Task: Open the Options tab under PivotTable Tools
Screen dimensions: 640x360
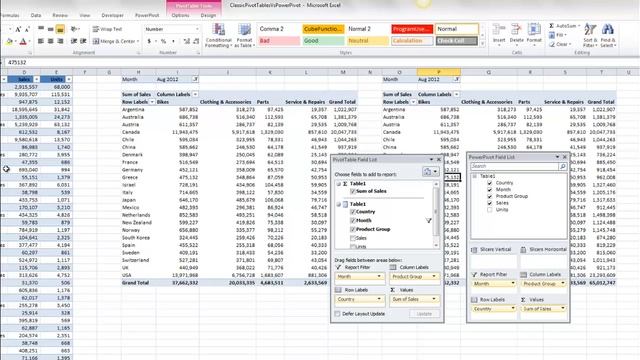Action: click(180, 15)
